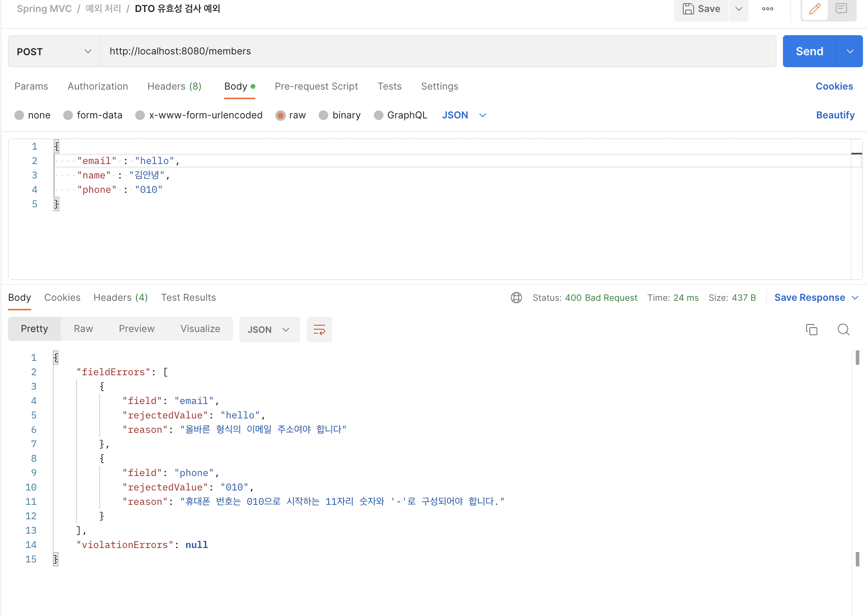Copy the response body with copy icon

[x=811, y=330]
